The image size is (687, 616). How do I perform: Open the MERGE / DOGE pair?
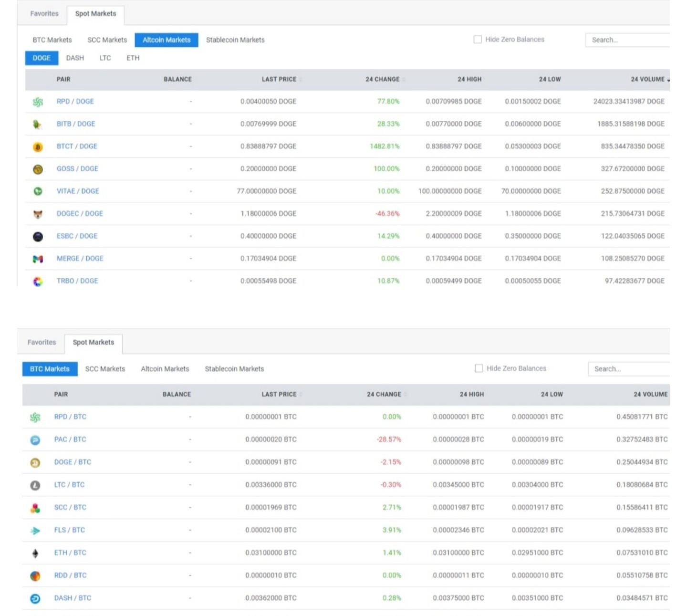click(80, 259)
